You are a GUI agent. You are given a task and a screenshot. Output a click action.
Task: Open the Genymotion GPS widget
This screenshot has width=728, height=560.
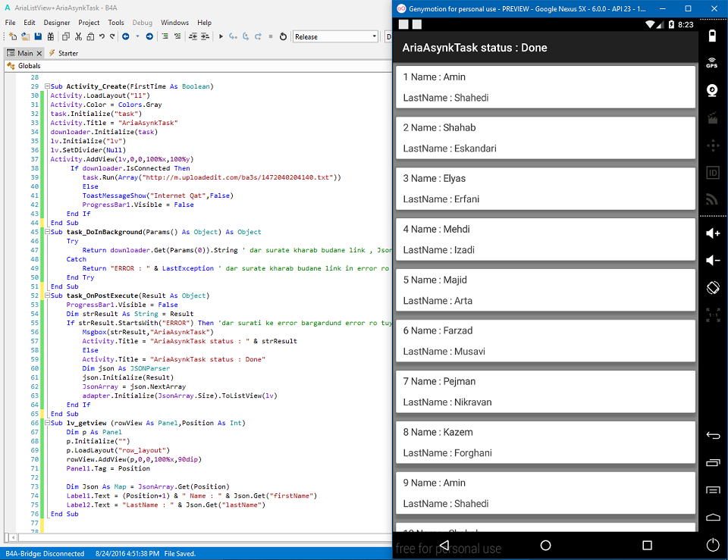click(711, 63)
